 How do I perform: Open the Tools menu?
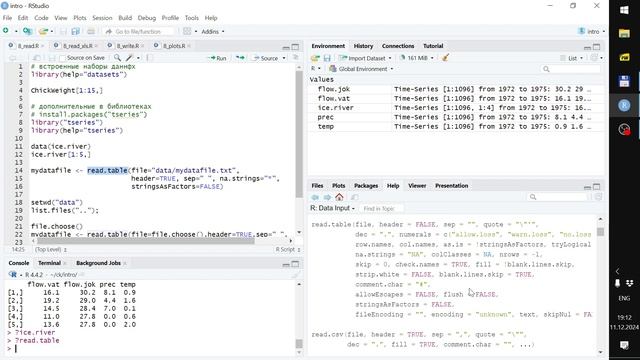pos(191,18)
